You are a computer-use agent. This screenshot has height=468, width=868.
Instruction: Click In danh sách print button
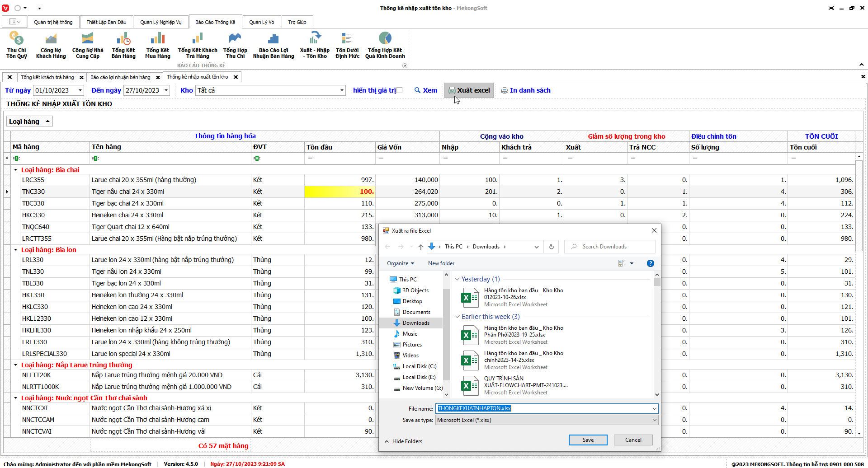pyautogui.click(x=526, y=90)
